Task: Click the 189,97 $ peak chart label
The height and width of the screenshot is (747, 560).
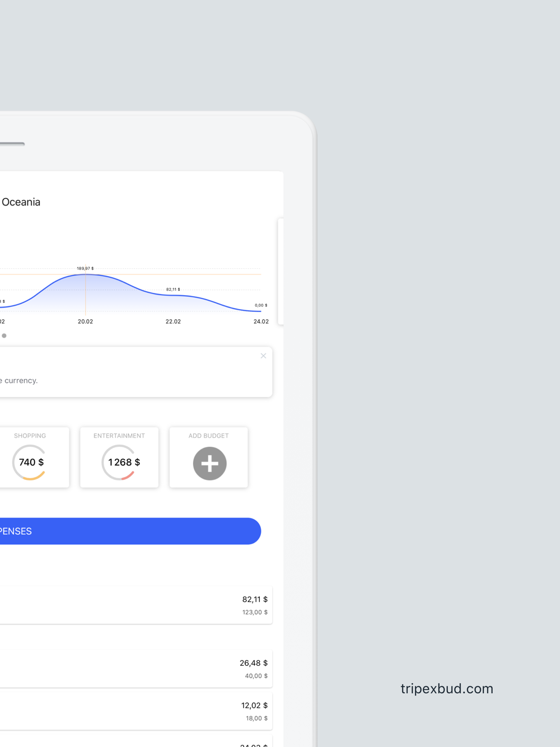Action: click(x=85, y=268)
